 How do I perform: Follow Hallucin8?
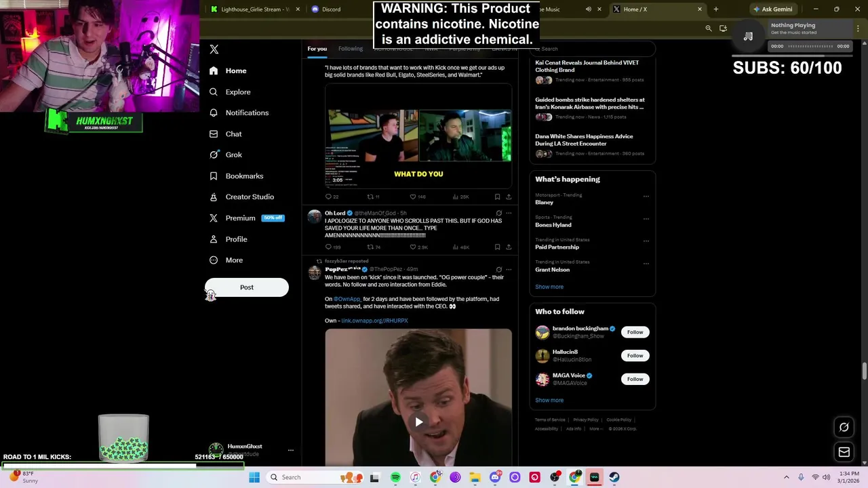click(635, 356)
